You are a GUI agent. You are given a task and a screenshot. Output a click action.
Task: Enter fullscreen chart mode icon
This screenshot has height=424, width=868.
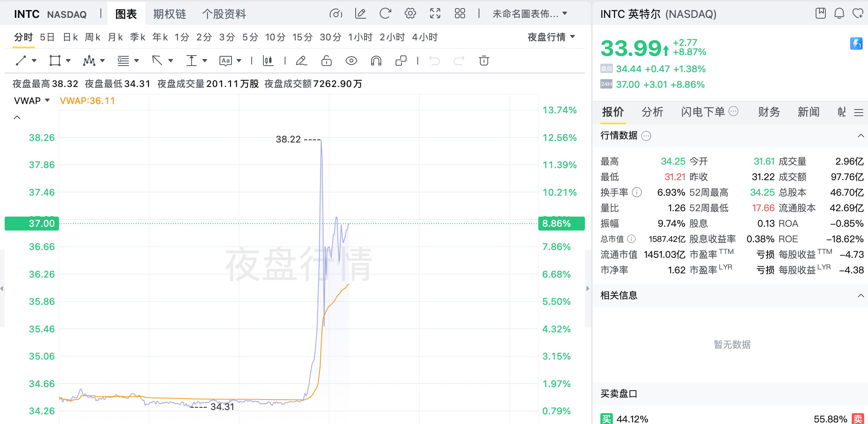click(x=435, y=14)
